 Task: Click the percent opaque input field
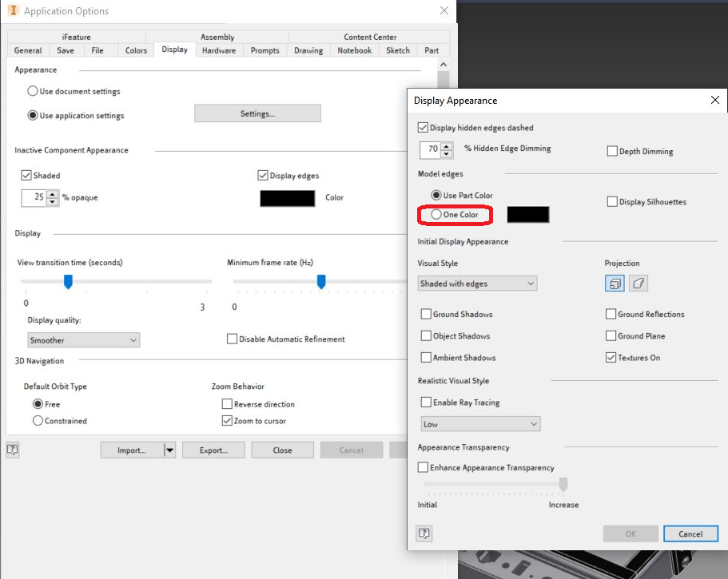point(35,197)
